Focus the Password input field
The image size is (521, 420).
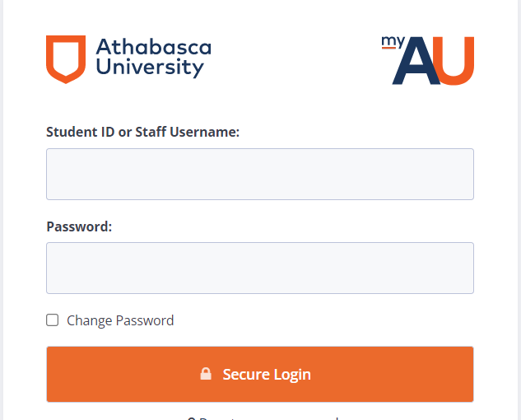coord(259,268)
